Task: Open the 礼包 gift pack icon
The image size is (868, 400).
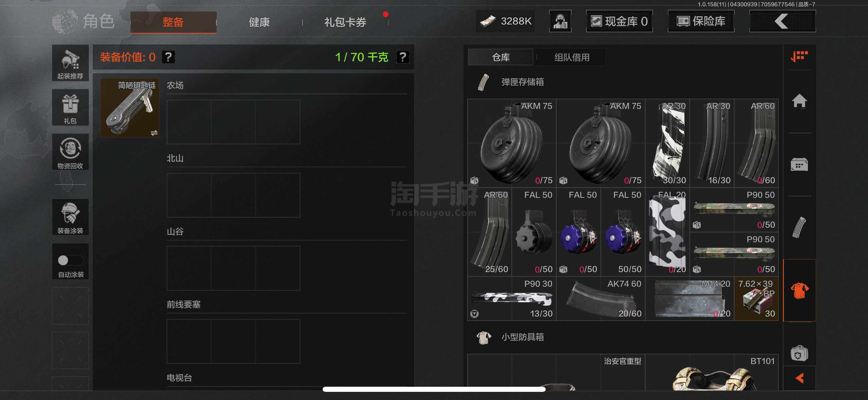Action: (x=70, y=108)
